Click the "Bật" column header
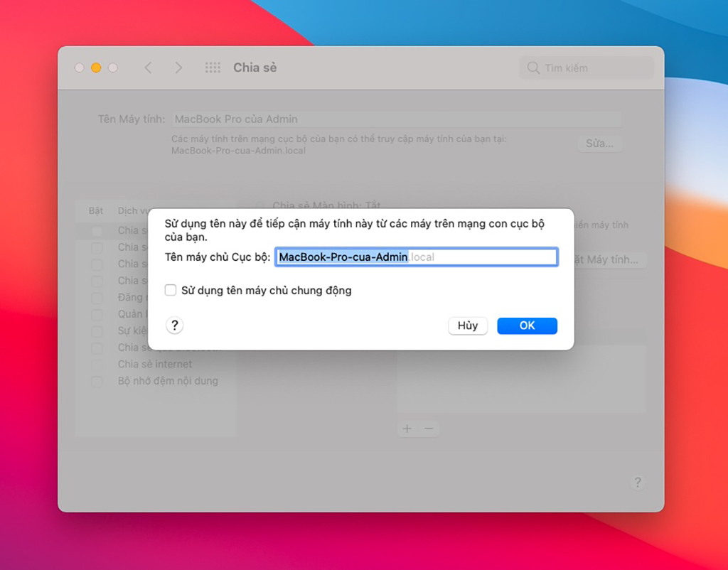The image size is (728, 570). click(x=96, y=211)
